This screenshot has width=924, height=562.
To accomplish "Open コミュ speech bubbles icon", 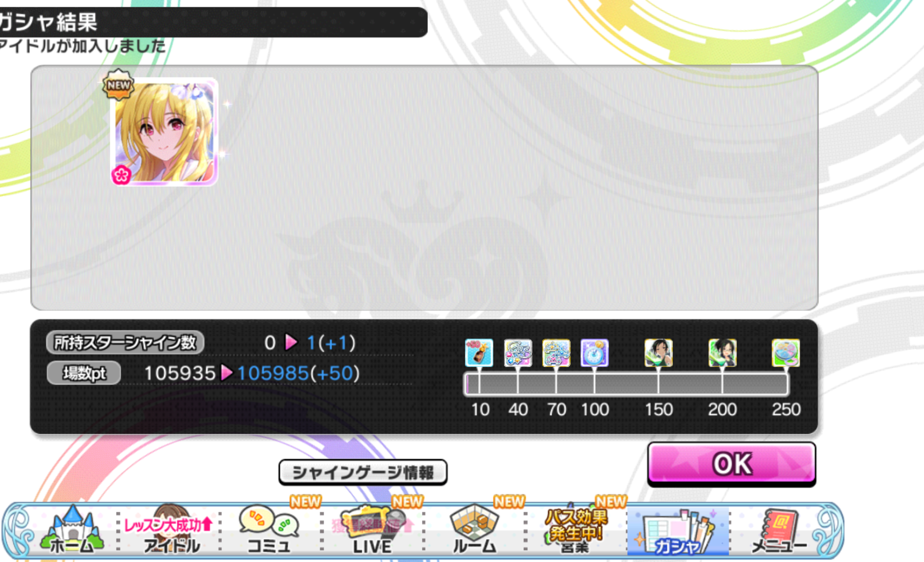I will [269, 530].
